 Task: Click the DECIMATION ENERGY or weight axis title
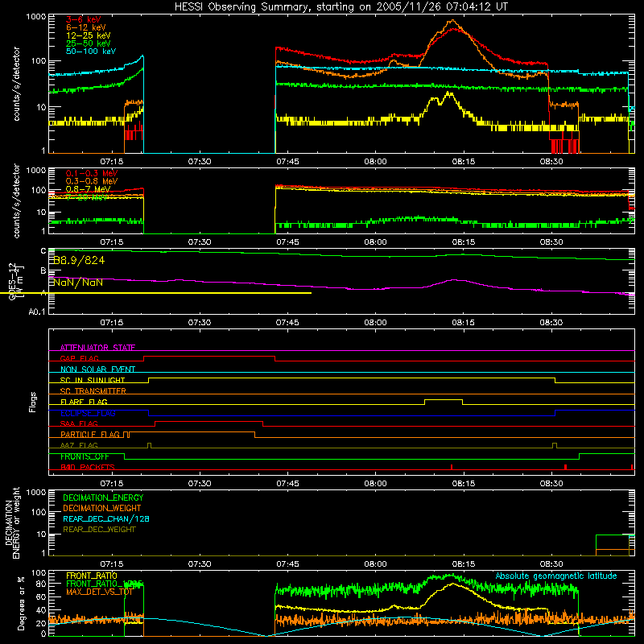tap(12, 523)
